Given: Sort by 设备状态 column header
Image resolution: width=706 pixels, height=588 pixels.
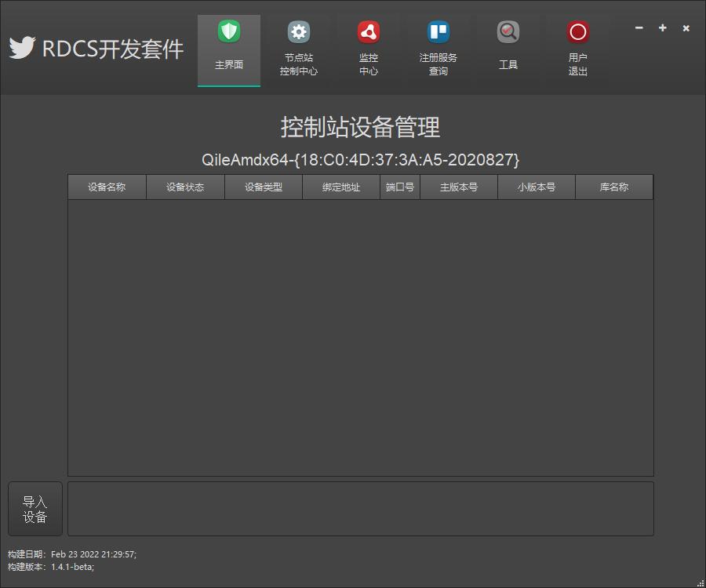Looking at the screenshot, I should tap(185, 187).
